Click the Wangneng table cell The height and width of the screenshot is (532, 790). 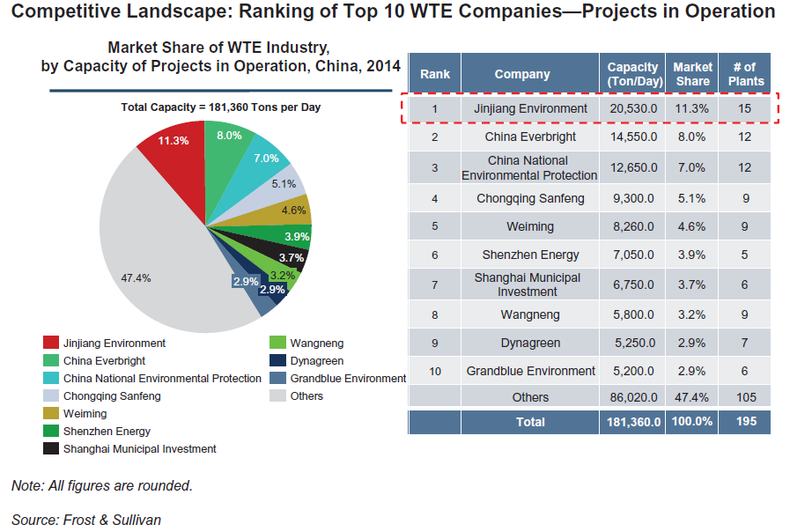[x=530, y=314]
